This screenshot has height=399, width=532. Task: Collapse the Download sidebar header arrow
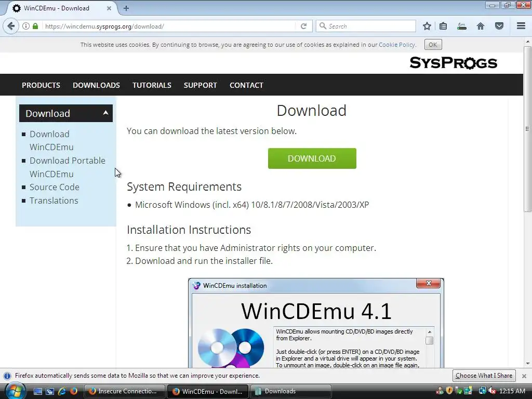(x=105, y=113)
